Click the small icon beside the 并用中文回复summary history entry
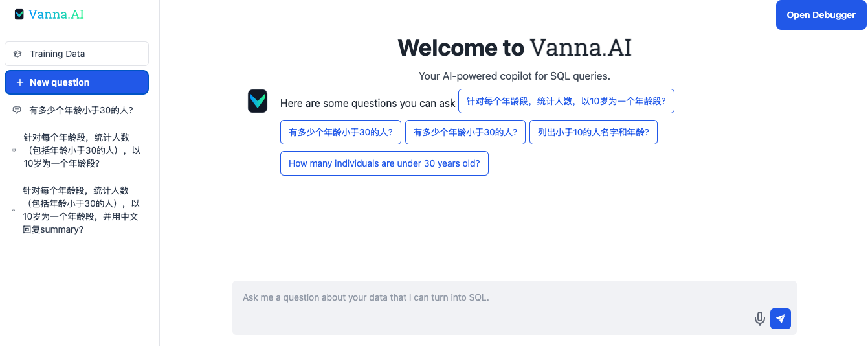This screenshot has width=868, height=346. [14, 210]
